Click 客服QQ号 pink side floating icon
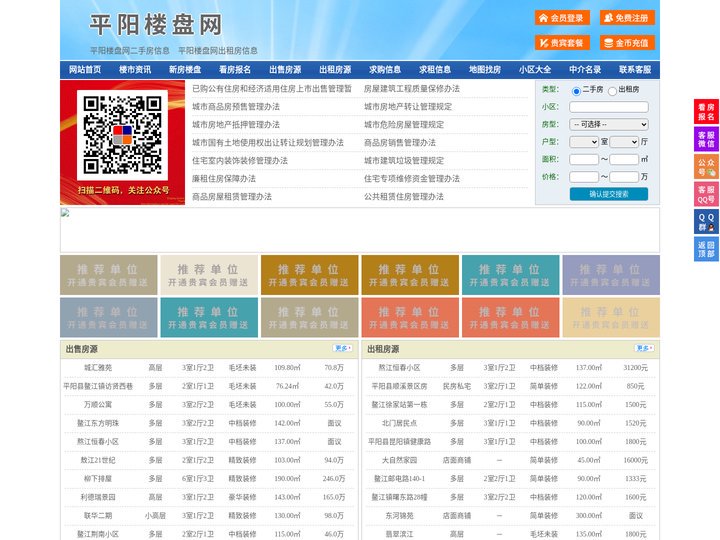Image resolution: width=720 pixels, height=540 pixels. (706, 194)
